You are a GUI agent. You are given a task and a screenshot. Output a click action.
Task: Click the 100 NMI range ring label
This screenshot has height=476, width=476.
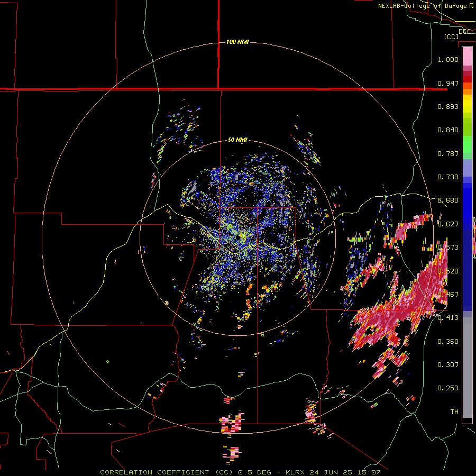(237, 42)
